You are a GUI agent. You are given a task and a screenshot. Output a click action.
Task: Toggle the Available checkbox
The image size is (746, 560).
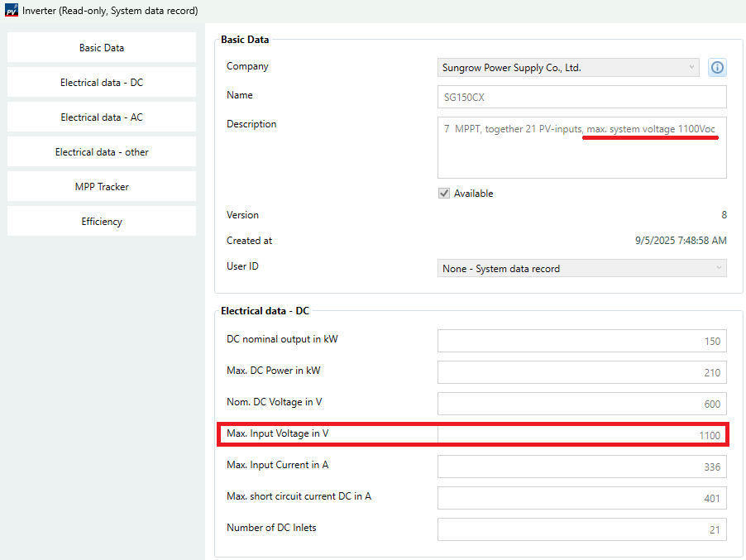click(444, 194)
